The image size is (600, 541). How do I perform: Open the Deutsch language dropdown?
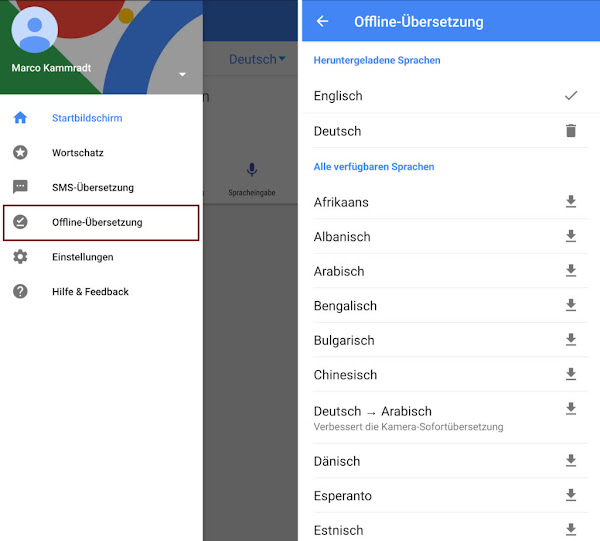coord(257,59)
